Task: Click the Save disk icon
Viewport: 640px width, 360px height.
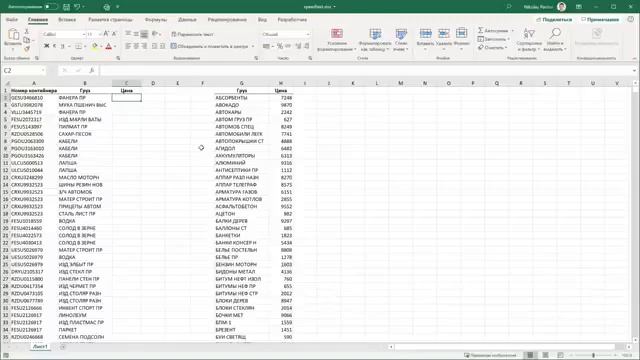Action: pyautogui.click(x=66, y=7)
